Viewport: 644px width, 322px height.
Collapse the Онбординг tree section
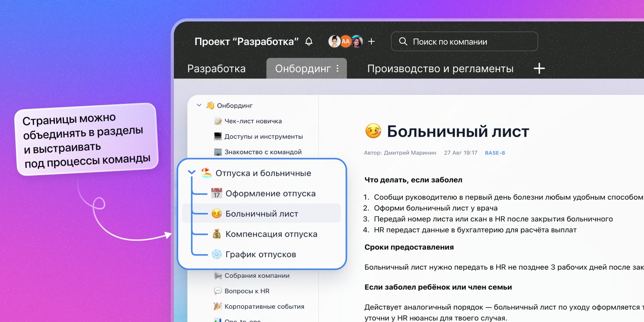click(x=199, y=105)
